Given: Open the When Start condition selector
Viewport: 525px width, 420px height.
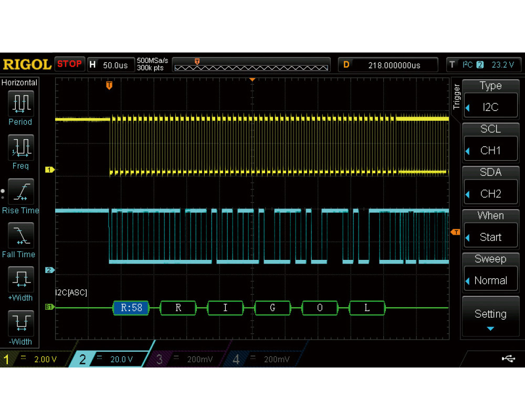Looking at the screenshot, I should coord(490,229).
